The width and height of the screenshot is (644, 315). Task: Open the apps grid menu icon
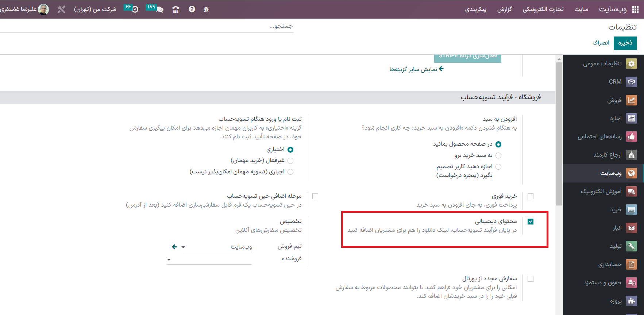(x=635, y=9)
